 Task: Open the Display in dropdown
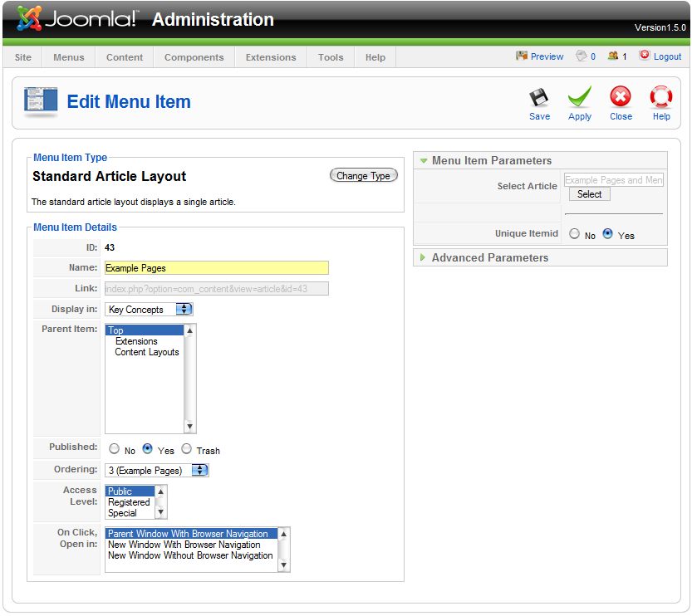(x=184, y=310)
